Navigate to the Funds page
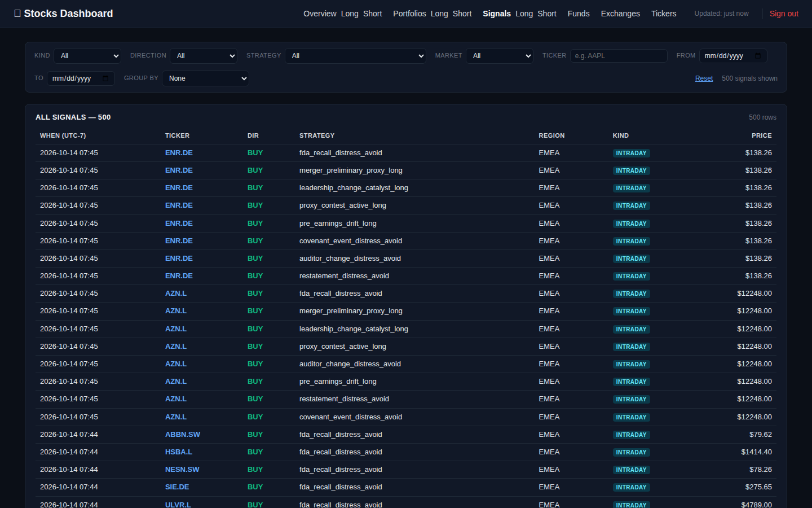The height and width of the screenshot is (508, 812). pyautogui.click(x=579, y=14)
